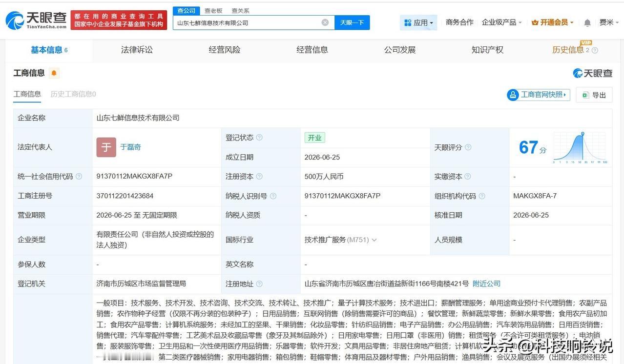The height and width of the screenshot is (364, 624).
Task: Click the help icon next to 天眼评分
Action: click(x=468, y=147)
